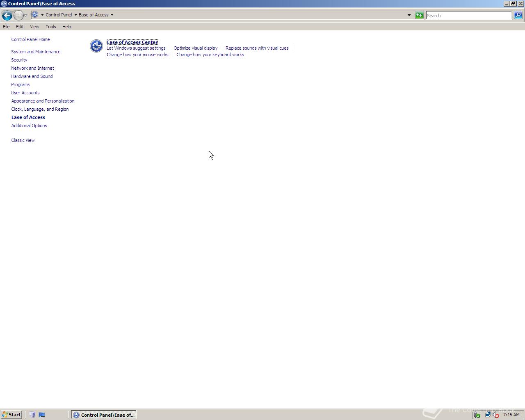The image size is (525, 420).
Task: Select Ease of Access in sidebar
Action: pos(28,117)
